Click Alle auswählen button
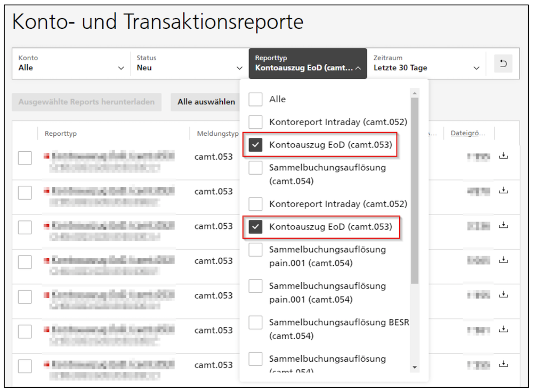Image resolution: width=533 pixels, height=392 pixels. click(206, 102)
